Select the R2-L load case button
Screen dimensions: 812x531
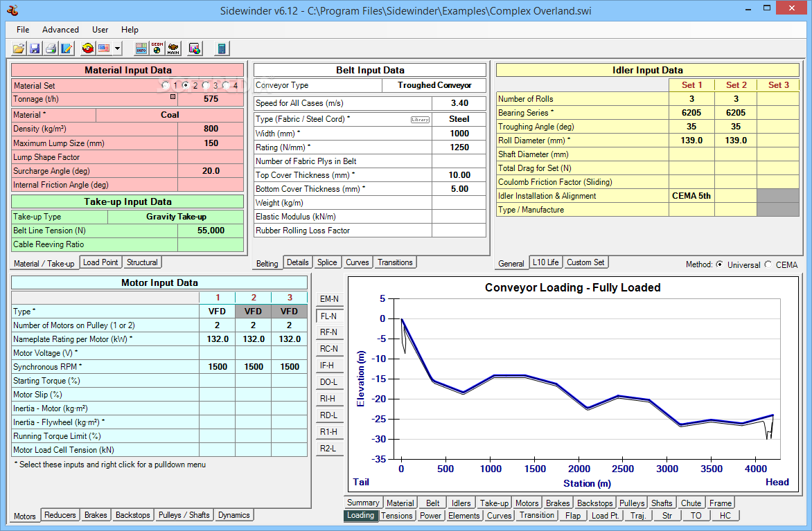(x=329, y=448)
